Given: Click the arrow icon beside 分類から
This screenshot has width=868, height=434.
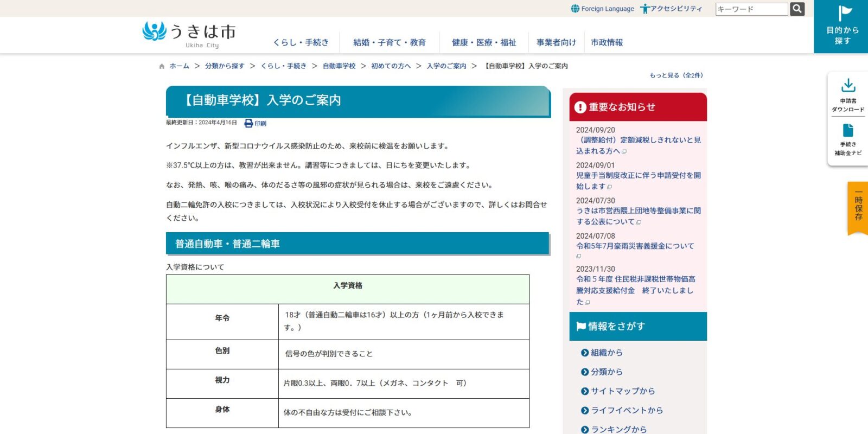Looking at the screenshot, I should pyautogui.click(x=585, y=372).
